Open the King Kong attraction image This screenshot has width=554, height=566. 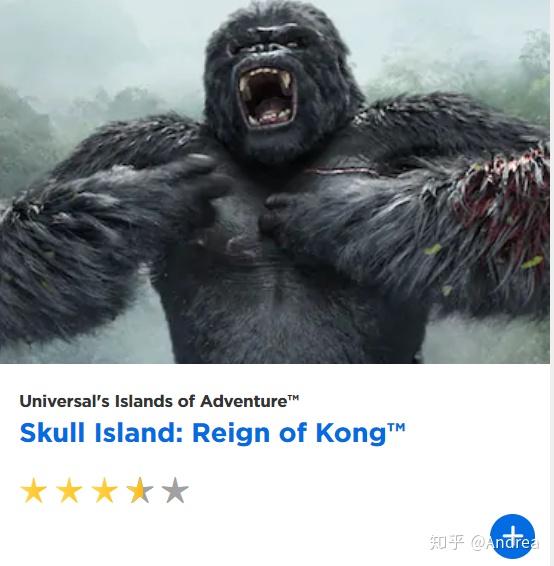click(275, 182)
